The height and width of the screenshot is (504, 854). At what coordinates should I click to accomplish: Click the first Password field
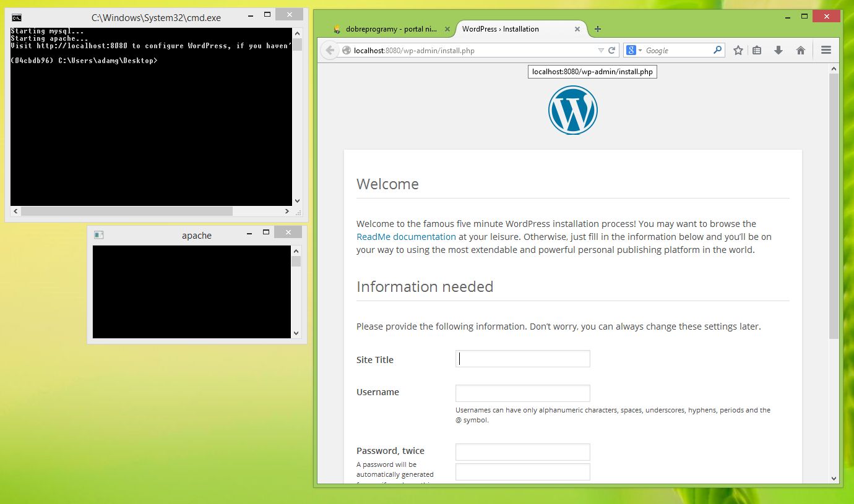pos(523,452)
